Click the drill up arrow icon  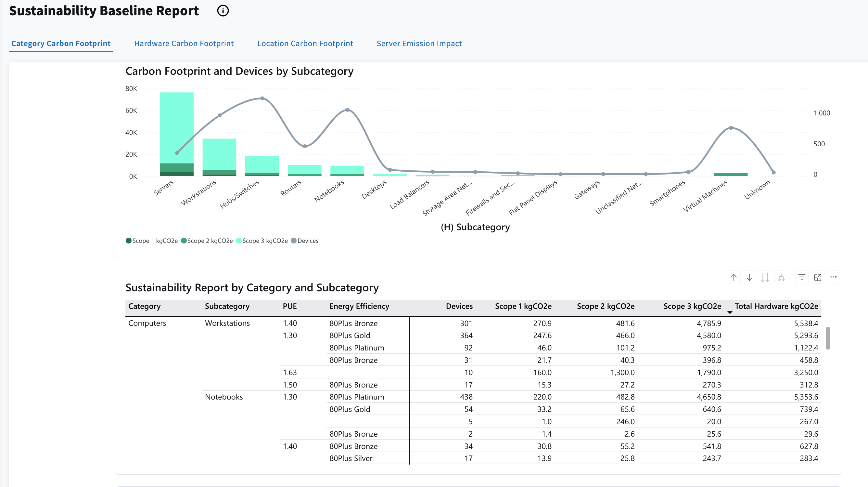(734, 277)
